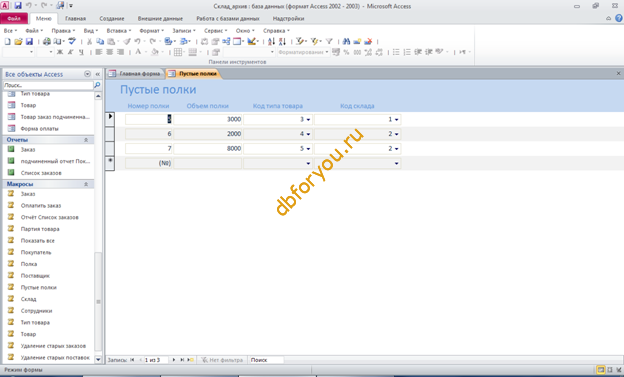Image resolution: width=624 pixels, height=377 pixels.
Task: Go to the next record navigation button
Action: (x=174, y=360)
